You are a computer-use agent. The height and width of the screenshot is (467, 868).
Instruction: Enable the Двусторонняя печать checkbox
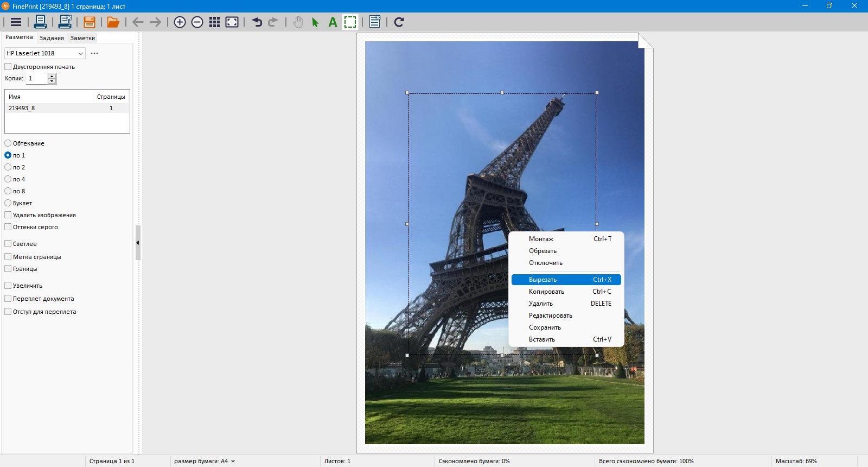pos(8,67)
